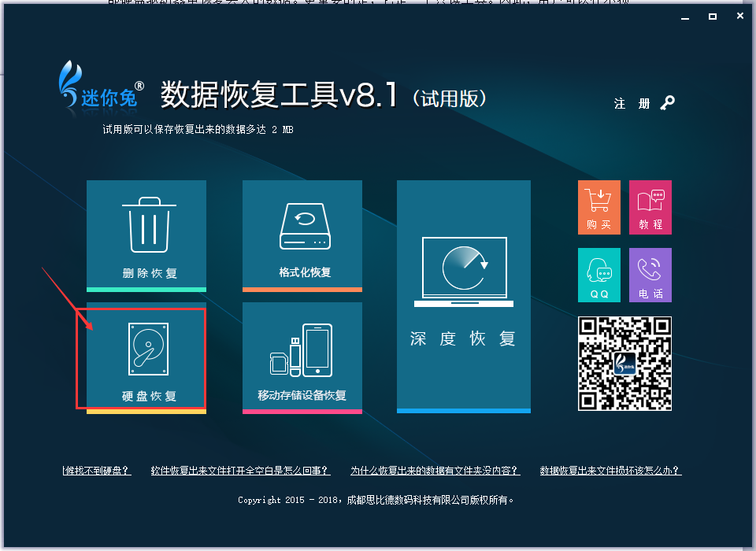Click the 数据恢复工具v8.1 title text
This screenshot has width=756, height=551.
tap(279, 94)
